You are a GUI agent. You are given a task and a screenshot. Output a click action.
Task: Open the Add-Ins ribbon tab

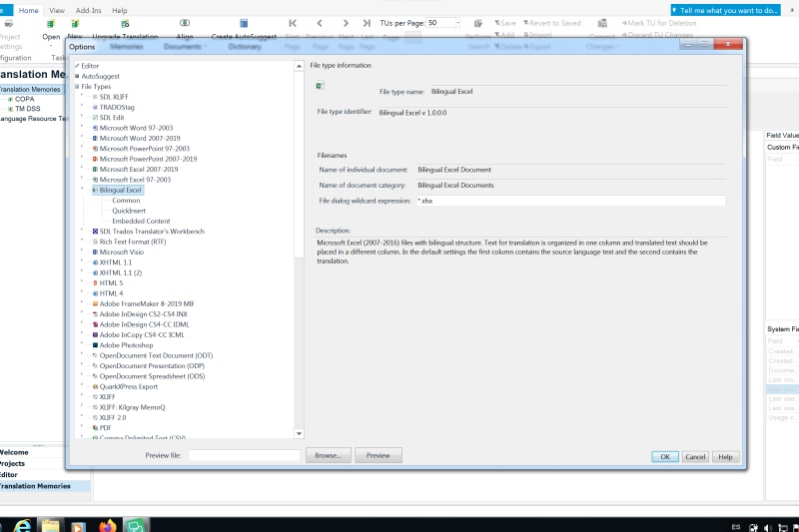coord(88,10)
